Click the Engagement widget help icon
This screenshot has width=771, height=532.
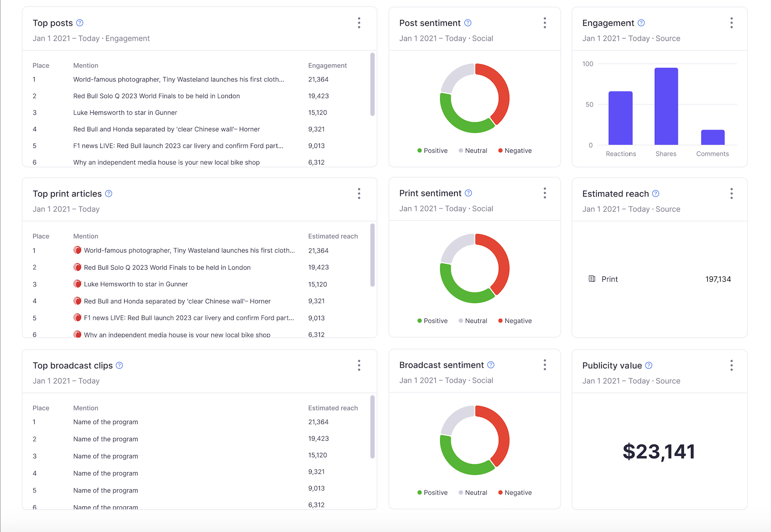[x=641, y=23]
